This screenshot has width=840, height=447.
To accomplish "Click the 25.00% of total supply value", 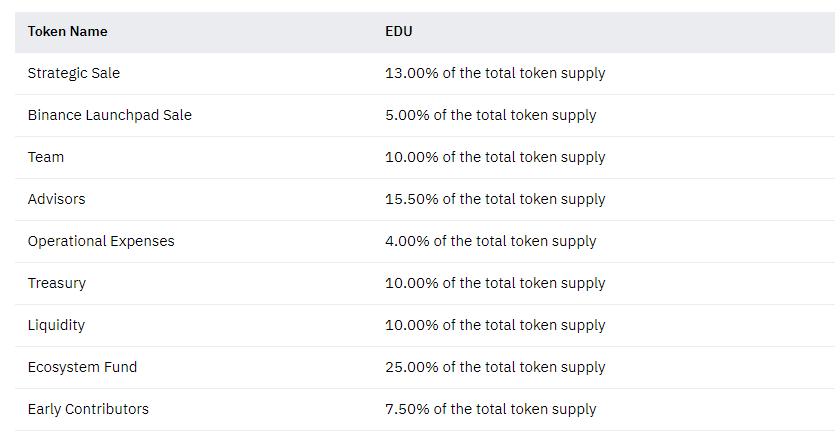I will pyautogui.click(x=495, y=367).
